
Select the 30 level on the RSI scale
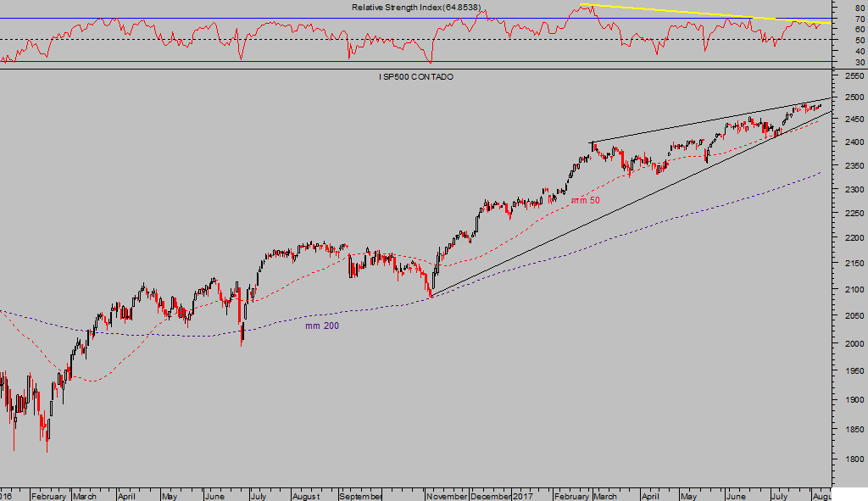859,63
